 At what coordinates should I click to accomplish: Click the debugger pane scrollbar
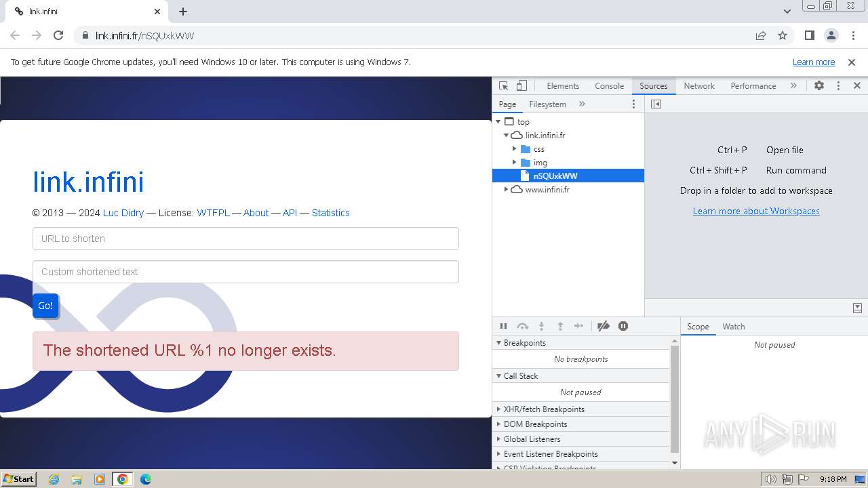(674, 399)
